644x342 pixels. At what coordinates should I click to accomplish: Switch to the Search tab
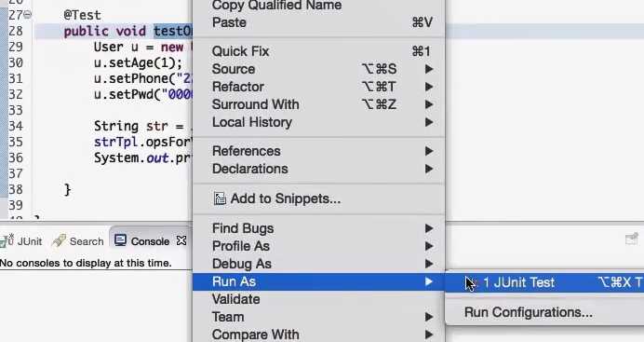pos(78,240)
